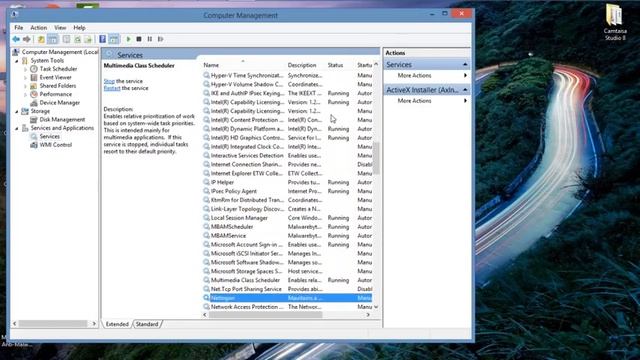Select Services node in the tree
The height and width of the screenshot is (360, 640).
click(x=49, y=136)
